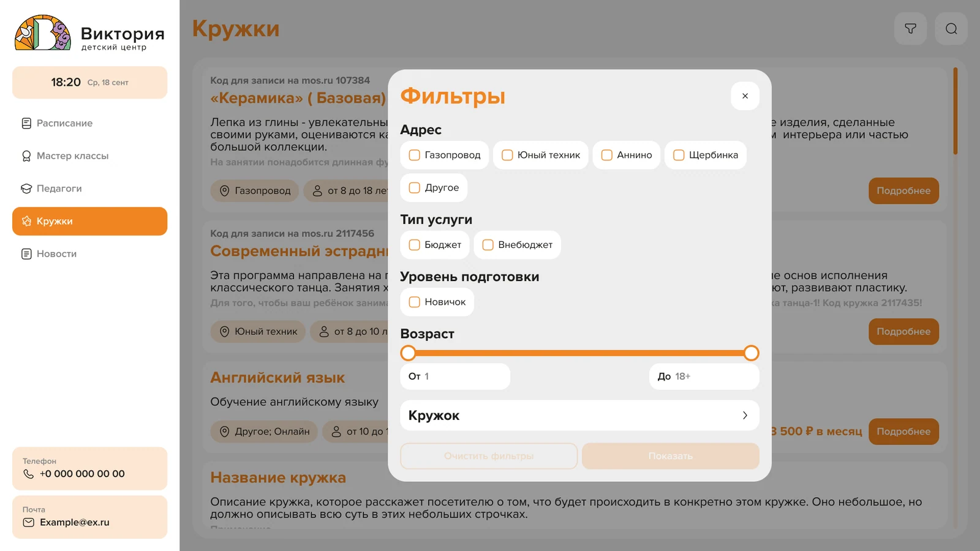Click the phone number +0 000 000 00 00
Screen dimensions: 980x551
[82, 474]
